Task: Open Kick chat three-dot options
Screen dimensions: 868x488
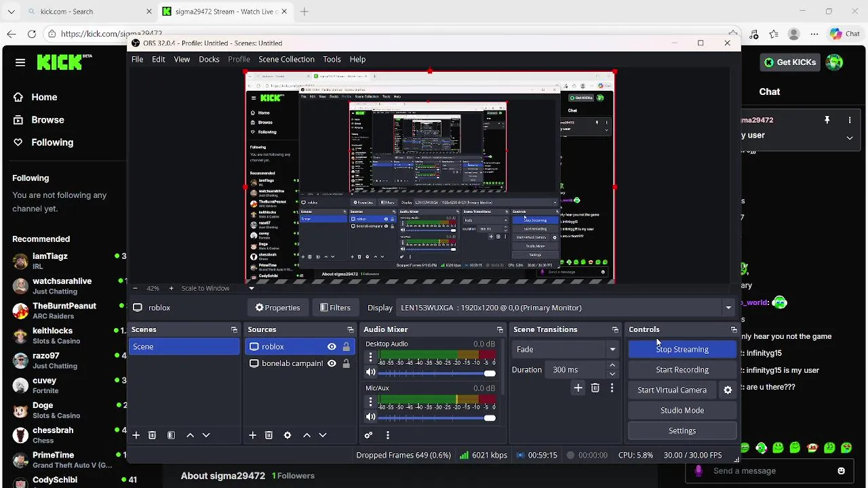Action: pos(850,120)
